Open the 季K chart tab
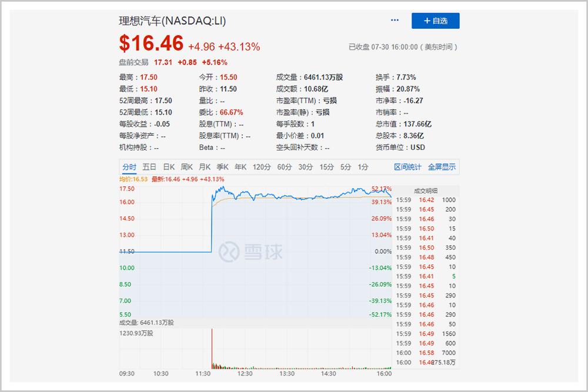This screenshot has width=588, height=392. (x=222, y=167)
